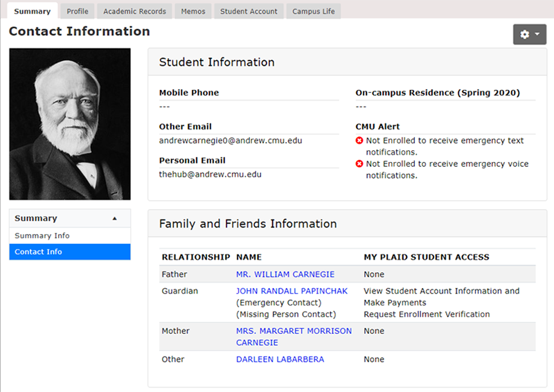Click the Personal Email label

[193, 161]
